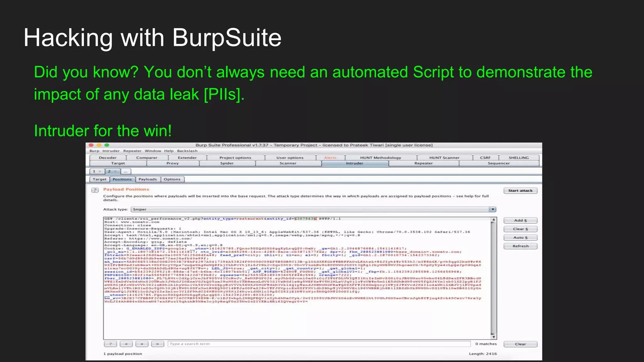Screen dimensions: 644x362
Task: Close Intruder attack tab 1
Action: click(100, 171)
